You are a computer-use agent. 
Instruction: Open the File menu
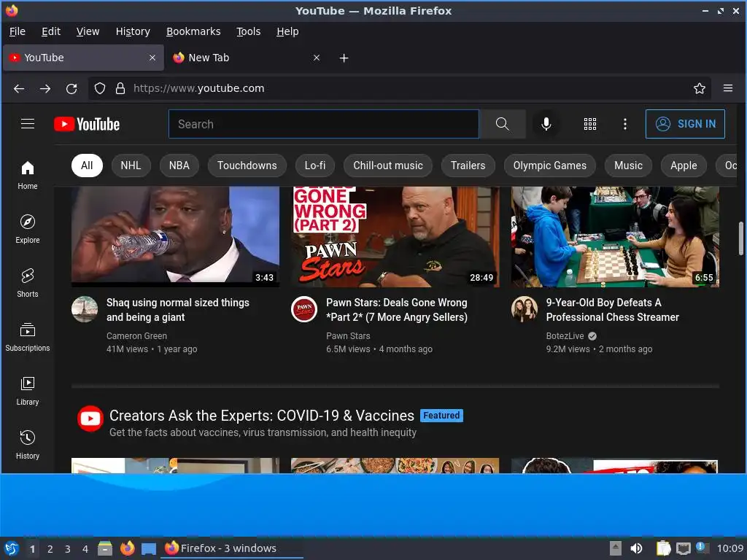tap(18, 31)
